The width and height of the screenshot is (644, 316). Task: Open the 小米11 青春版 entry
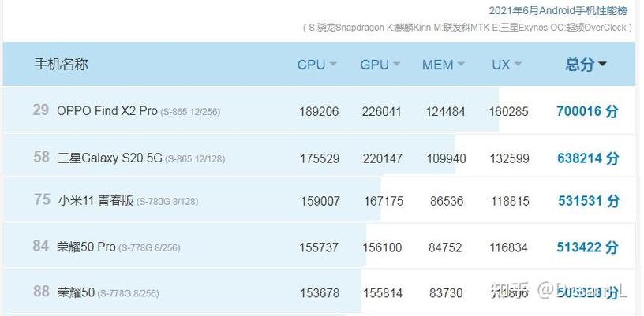[95, 200]
